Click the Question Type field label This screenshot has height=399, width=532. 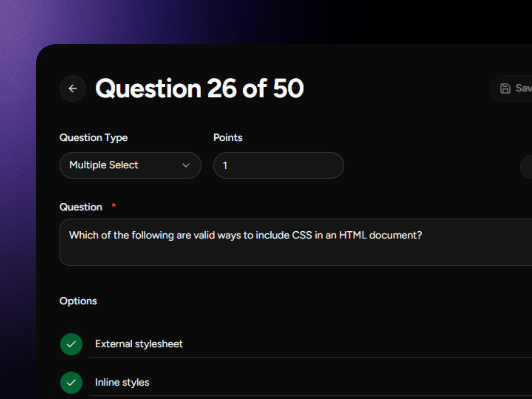click(94, 138)
